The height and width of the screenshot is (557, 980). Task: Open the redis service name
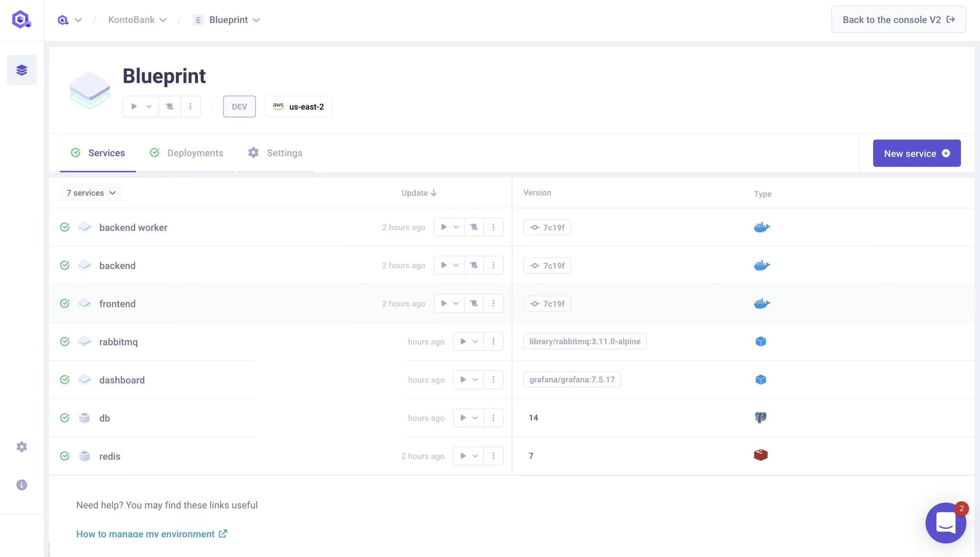[x=110, y=456]
